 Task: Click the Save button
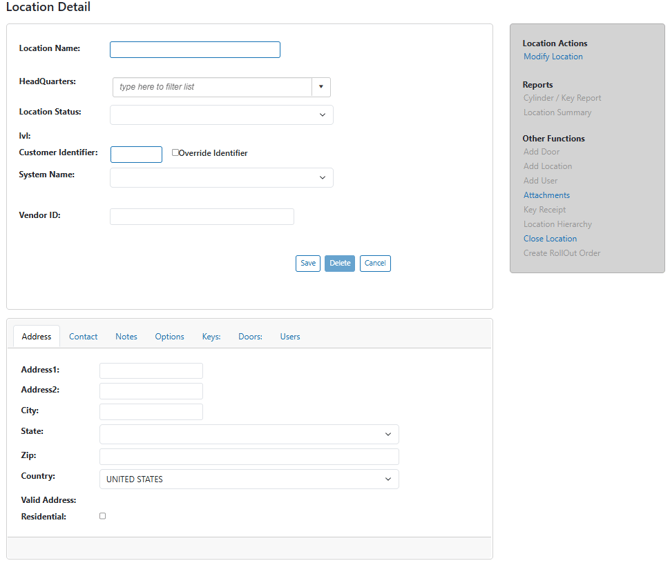pos(308,263)
